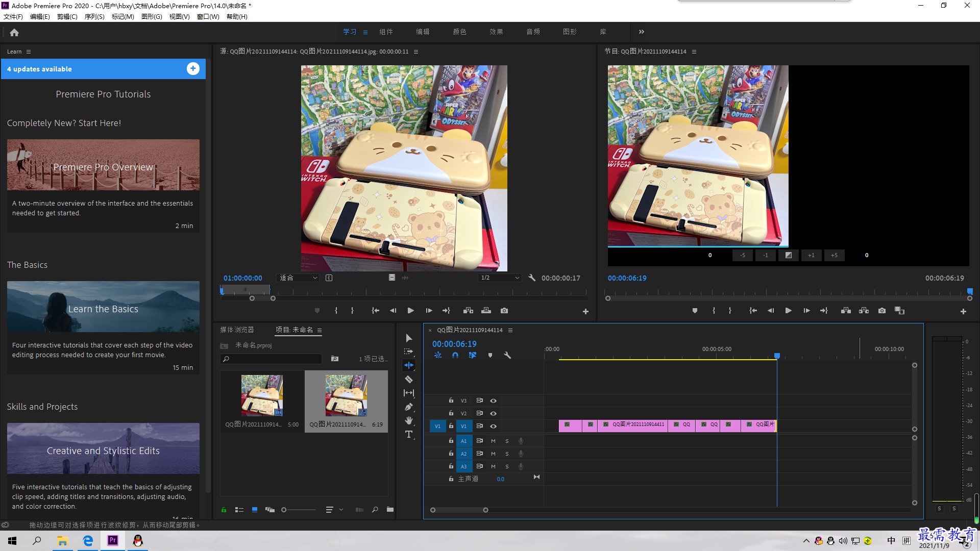Viewport: 980px width, 551px height.
Task: Open Premiere Pro Overview tutorial
Action: click(x=103, y=165)
